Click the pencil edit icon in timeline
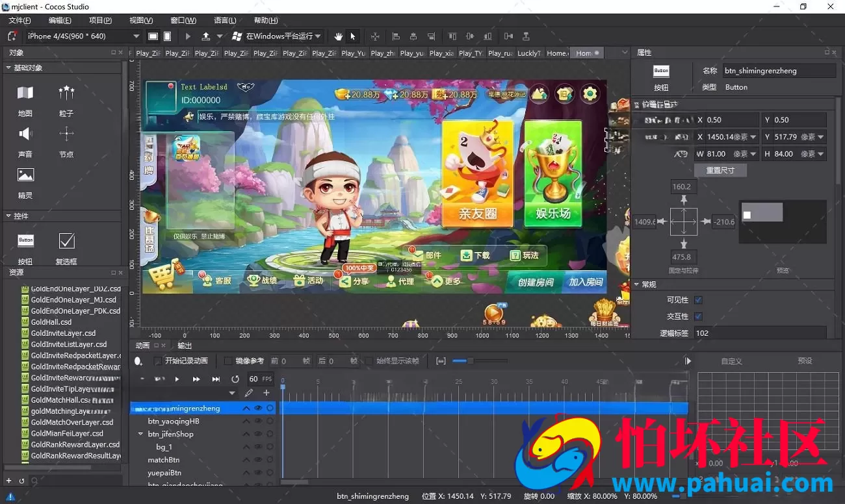 point(249,393)
